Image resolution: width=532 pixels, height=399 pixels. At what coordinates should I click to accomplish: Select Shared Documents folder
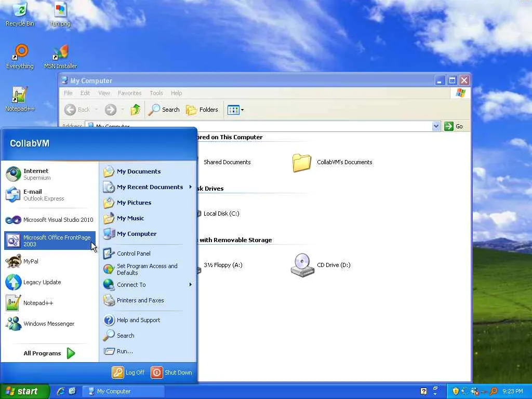227,162
